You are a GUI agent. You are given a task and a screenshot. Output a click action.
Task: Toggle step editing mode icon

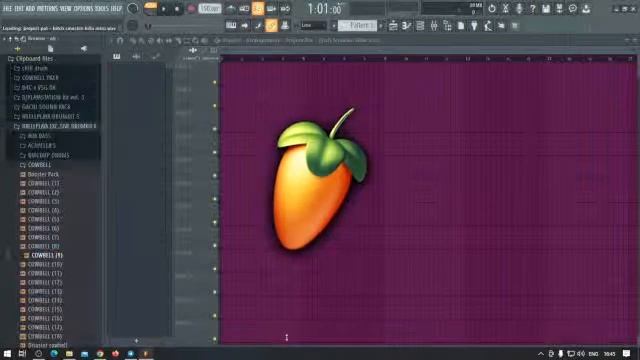[x=258, y=26]
